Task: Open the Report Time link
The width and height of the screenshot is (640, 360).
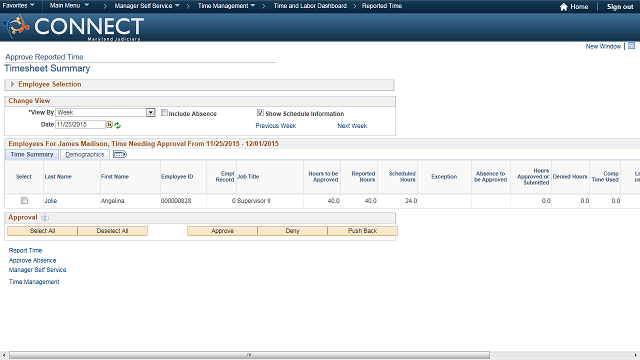Action: pos(25,250)
